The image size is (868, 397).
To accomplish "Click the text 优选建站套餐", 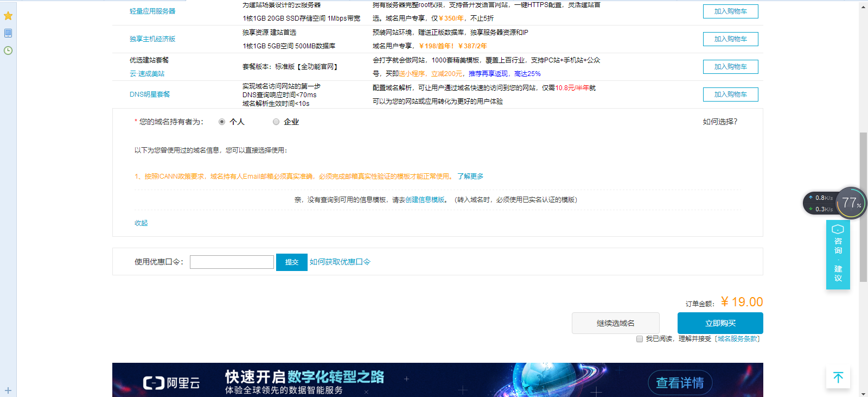I will [x=149, y=60].
